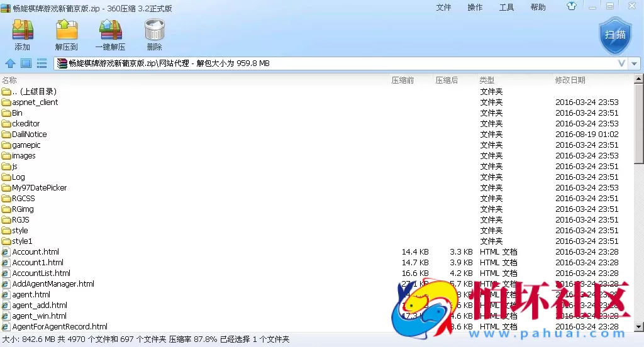
Task: Click the 2016-08-19 01:02 date cell
Action: pyautogui.click(x=587, y=135)
